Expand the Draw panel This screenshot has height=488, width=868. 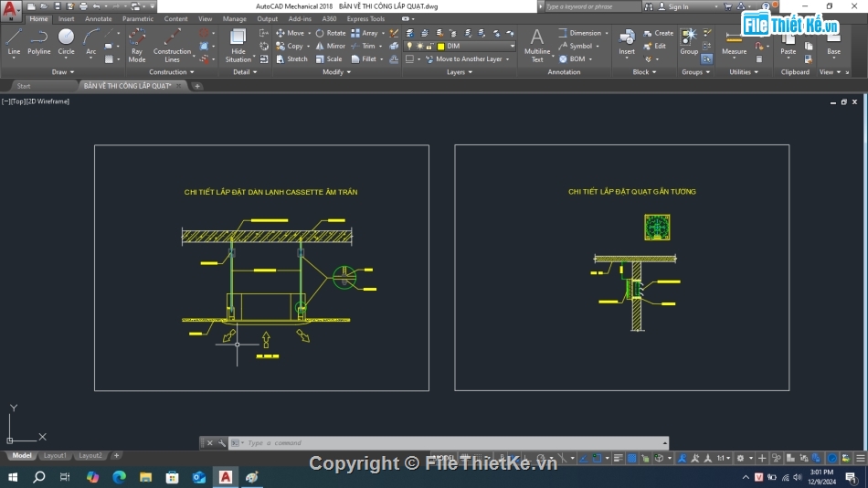tap(62, 72)
